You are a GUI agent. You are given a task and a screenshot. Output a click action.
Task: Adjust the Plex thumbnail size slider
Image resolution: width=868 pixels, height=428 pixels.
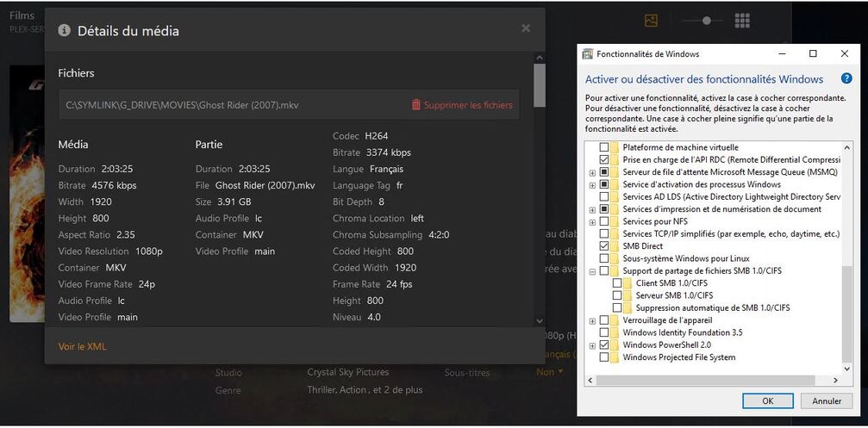pyautogui.click(x=706, y=21)
